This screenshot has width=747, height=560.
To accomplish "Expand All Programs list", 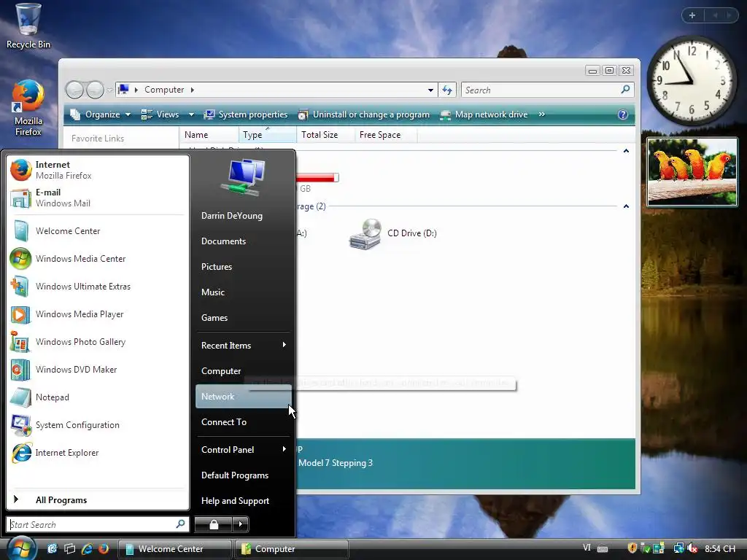I will click(98, 500).
